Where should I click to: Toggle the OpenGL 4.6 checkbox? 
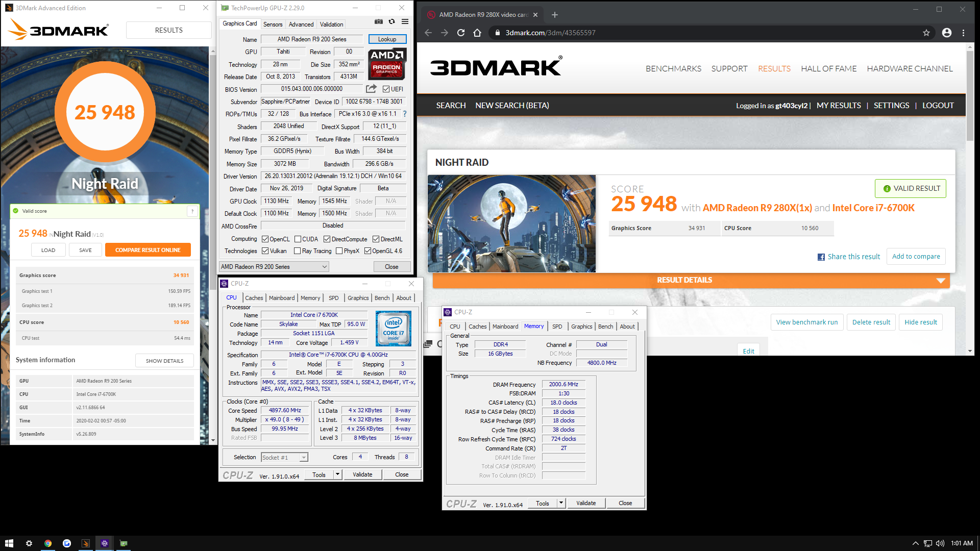click(x=367, y=251)
